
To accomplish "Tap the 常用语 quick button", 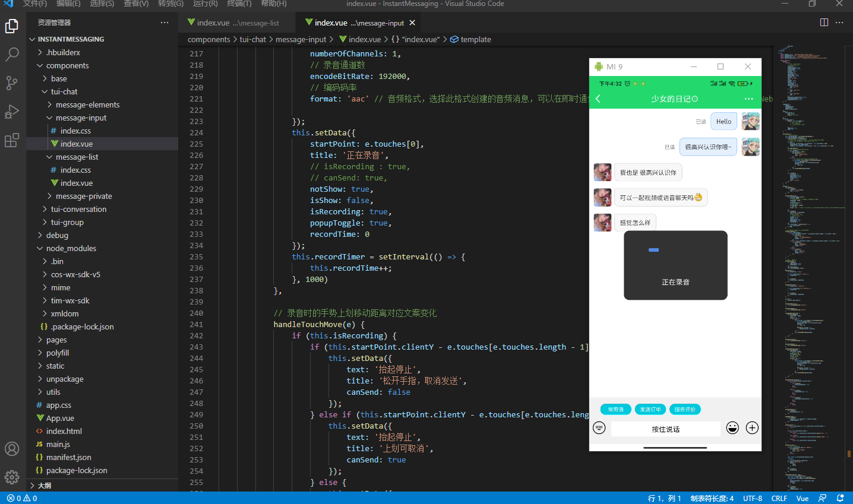I will pyautogui.click(x=616, y=409).
